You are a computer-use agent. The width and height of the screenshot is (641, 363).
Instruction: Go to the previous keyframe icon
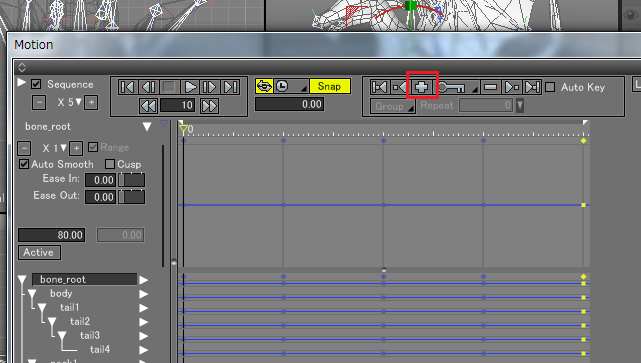coord(399,87)
